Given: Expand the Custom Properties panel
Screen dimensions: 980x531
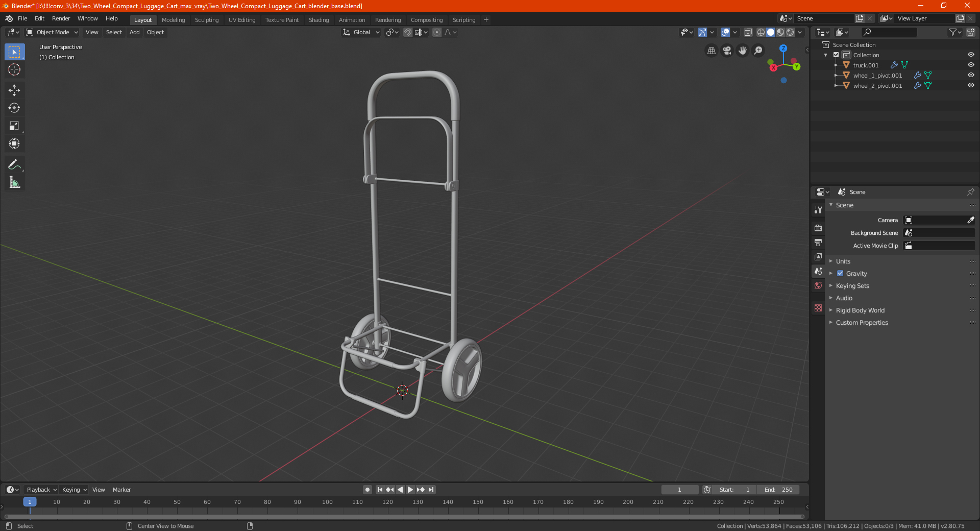Looking at the screenshot, I should 862,323.
